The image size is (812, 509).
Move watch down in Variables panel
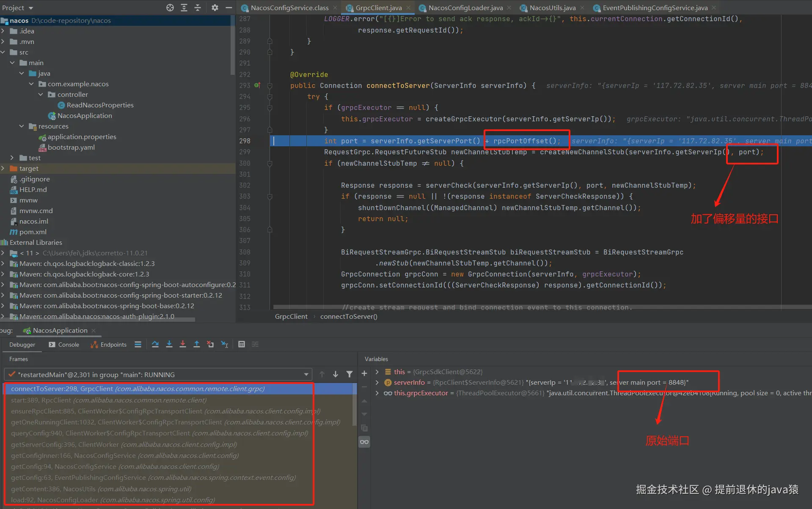(x=364, y=414)
